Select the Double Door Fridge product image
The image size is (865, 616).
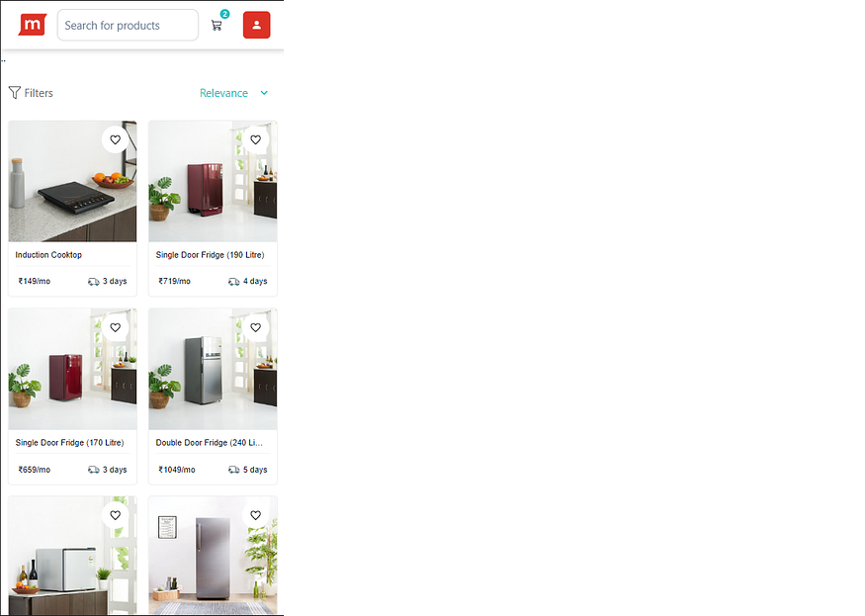pos(213,369)
